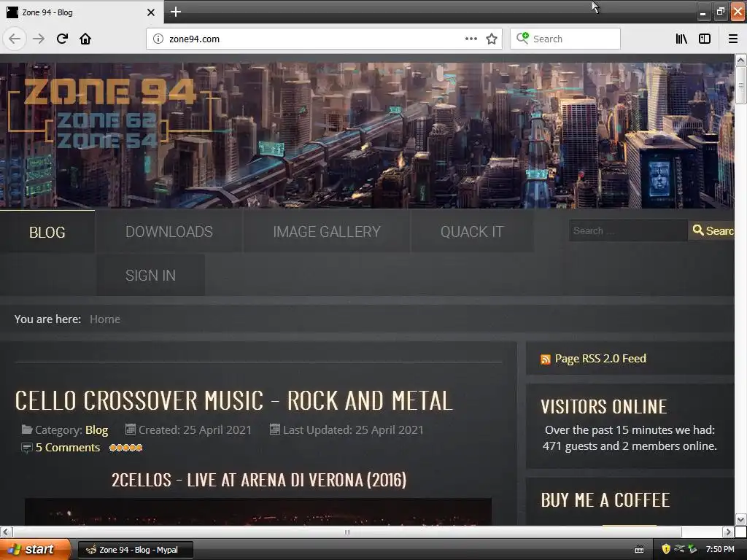
Task: Click the horizontal scrollbar left arrow
Action: tap(5, 532)
